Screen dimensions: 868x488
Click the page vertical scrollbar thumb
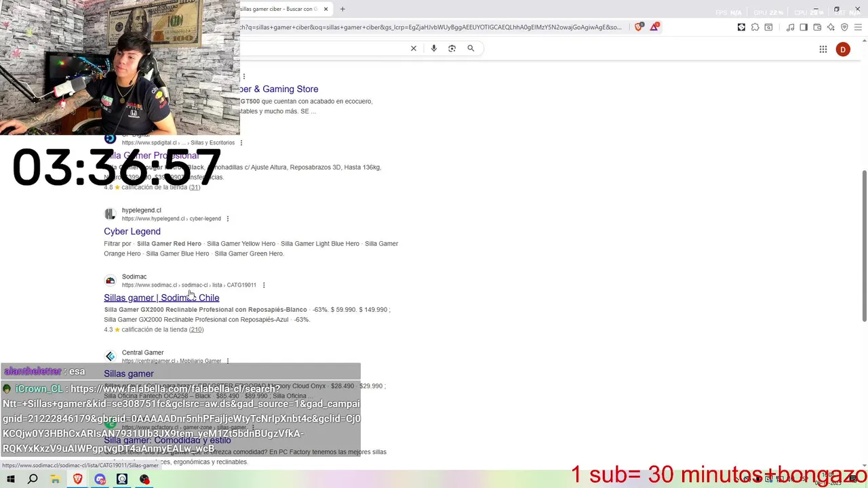(x=864, y=245)
